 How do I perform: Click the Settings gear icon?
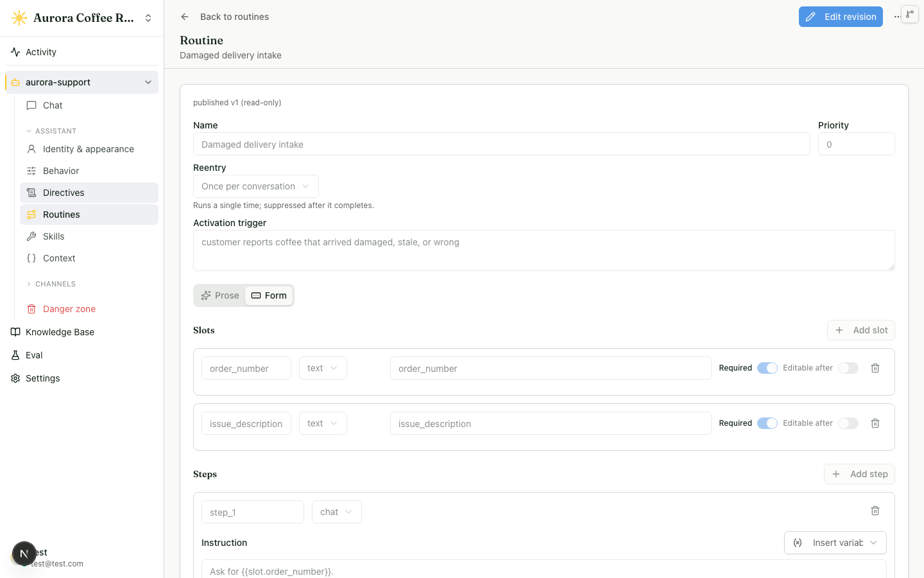(x=15, y=378)
